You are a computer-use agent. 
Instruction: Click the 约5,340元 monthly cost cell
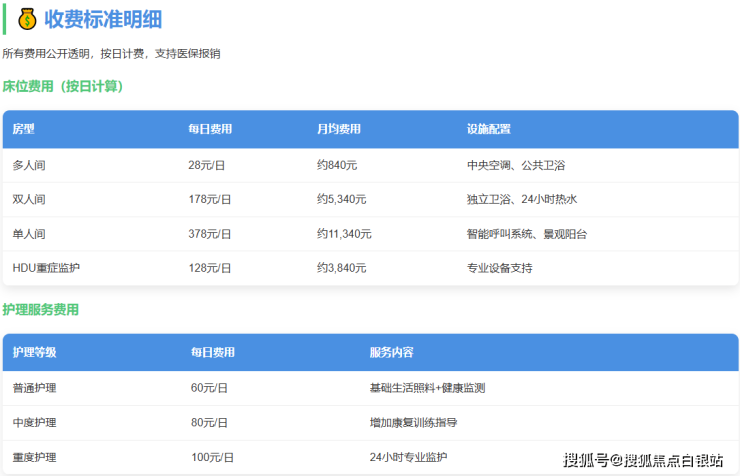click(344, 199)
